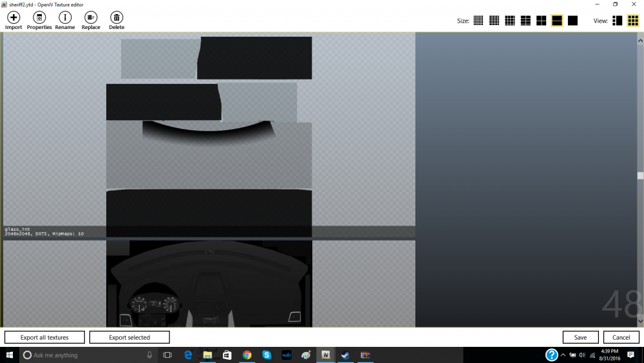This screenshot has width=644, height=363.
Task: Click the scrollbar down arrow
Action: (x=640, y=320)
